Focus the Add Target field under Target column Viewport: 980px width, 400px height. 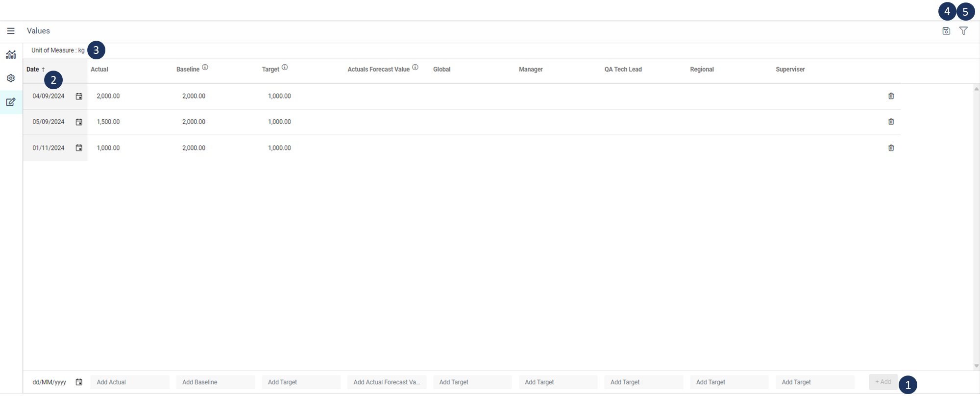coord(301,382)
